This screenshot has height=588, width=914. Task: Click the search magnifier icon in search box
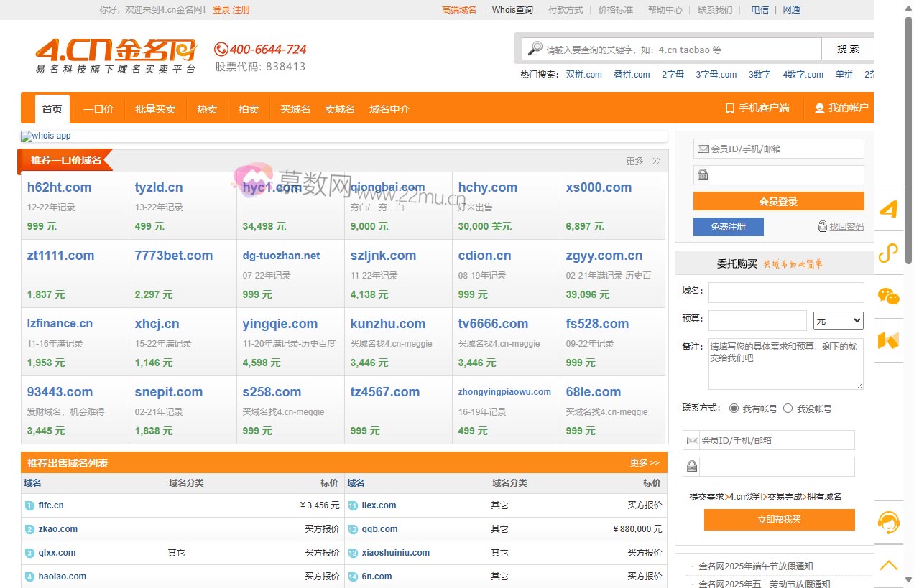535,49
